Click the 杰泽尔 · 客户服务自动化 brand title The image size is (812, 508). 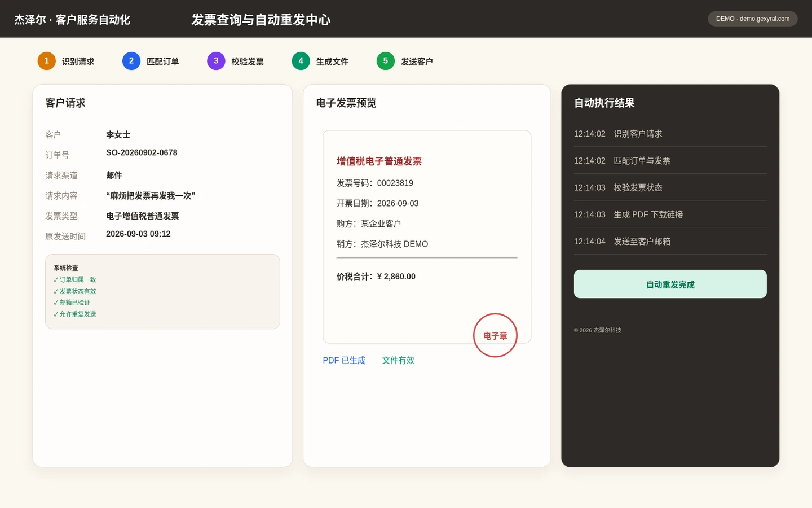[x=72, y=20]
